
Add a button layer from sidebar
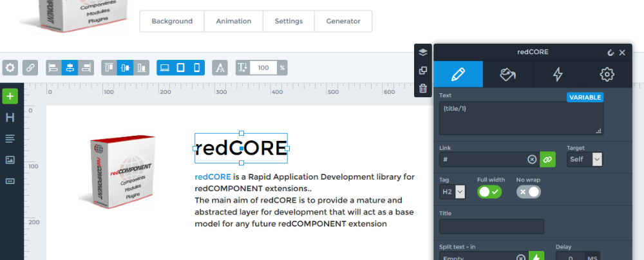click(x=10, y=181)
